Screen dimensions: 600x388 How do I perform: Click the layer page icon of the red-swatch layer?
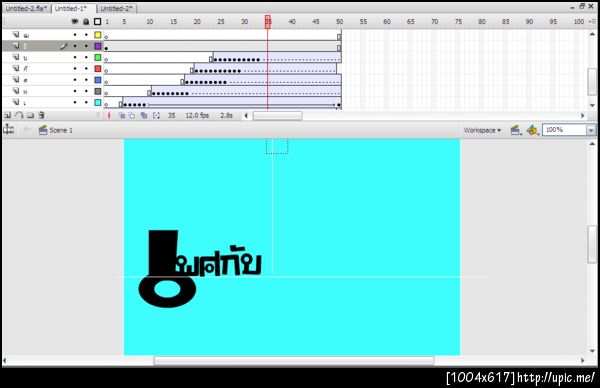pos(16,68)
